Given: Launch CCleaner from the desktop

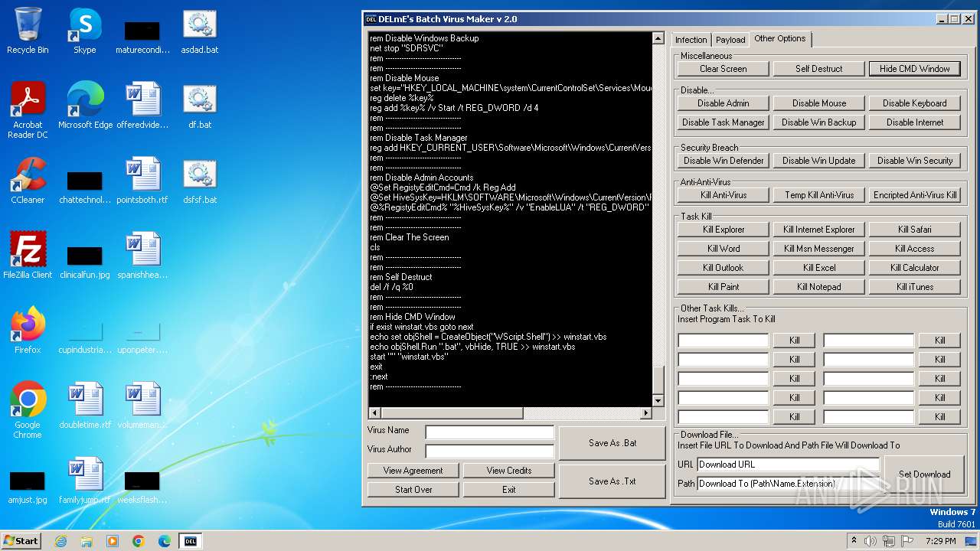Looking at the screenshot, I should [28, 181].
